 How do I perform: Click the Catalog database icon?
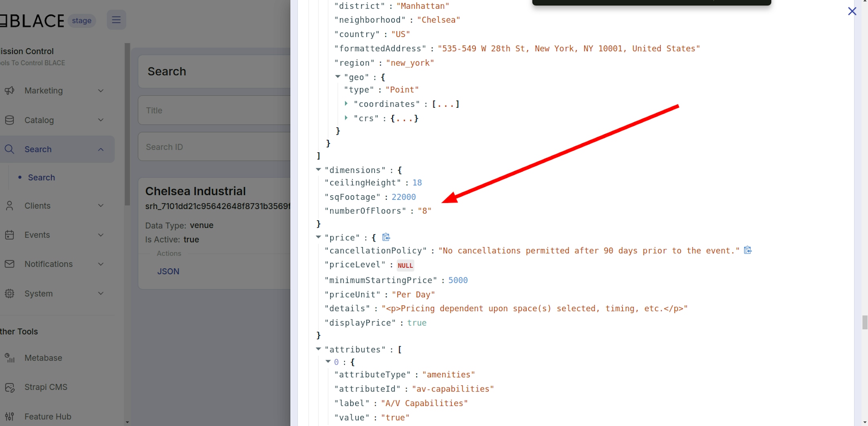[x=10, y=120]
